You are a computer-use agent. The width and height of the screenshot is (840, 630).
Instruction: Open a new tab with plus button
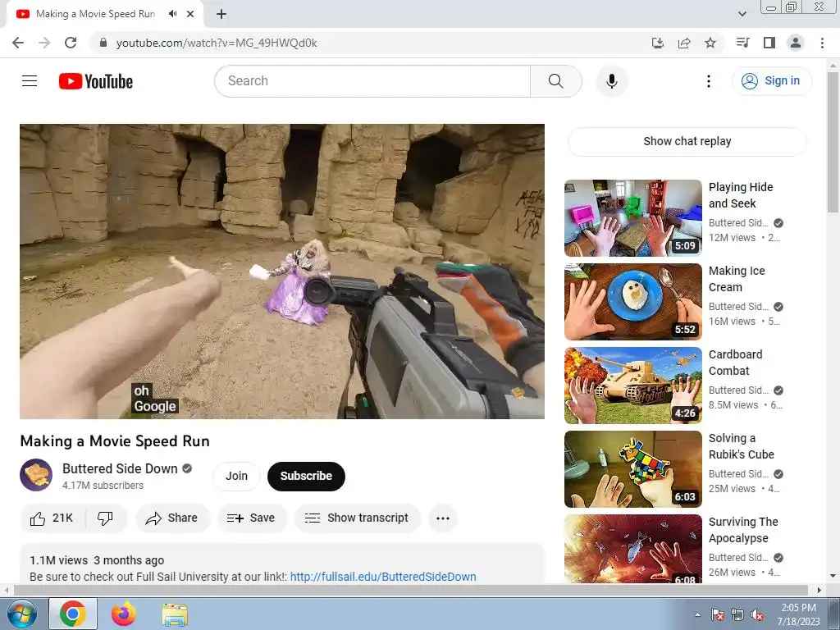coord(221,14)
